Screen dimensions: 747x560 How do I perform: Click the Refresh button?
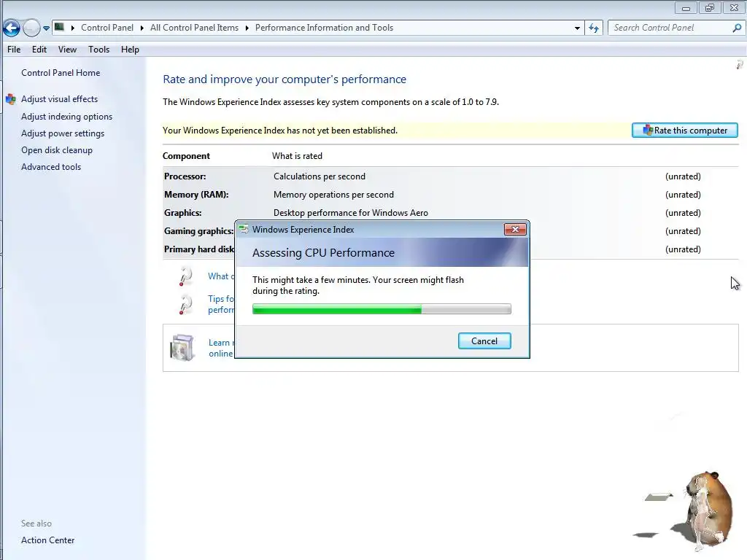594,28
